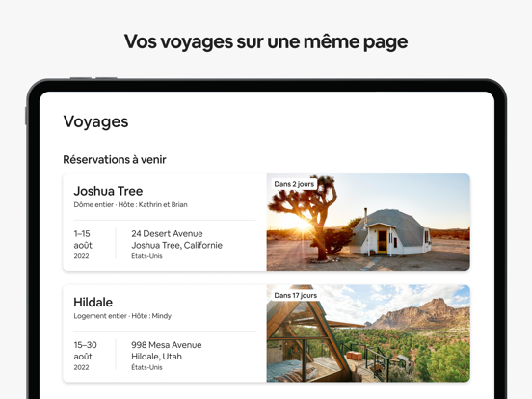Select the 998 Mesa Avenue address
Screen dimensions: 532x399
click(166, 345)
